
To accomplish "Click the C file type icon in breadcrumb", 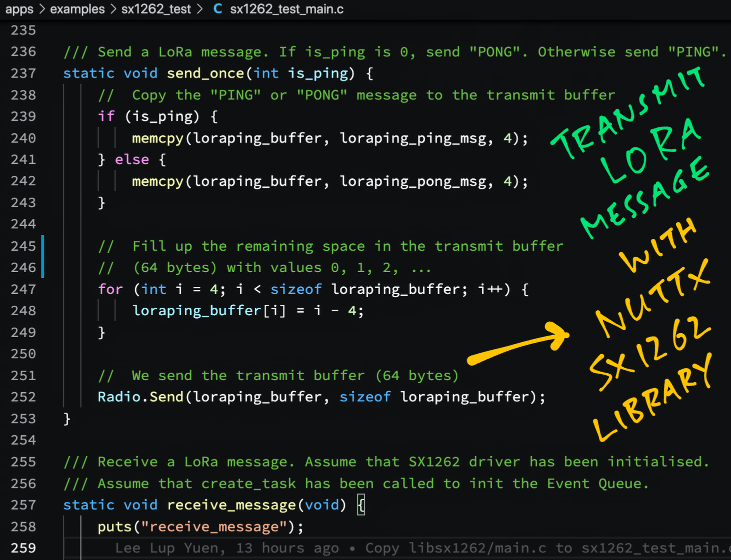I will (217, 9).
